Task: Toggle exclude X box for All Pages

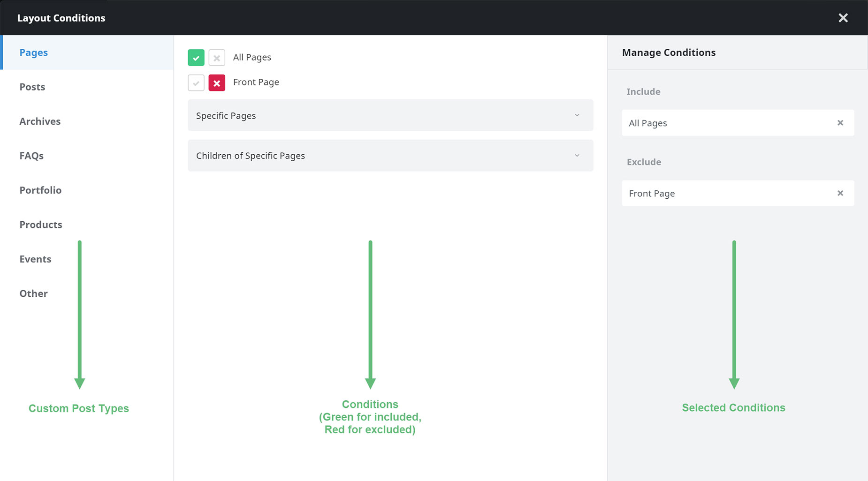Action: click(x=217, y=58)
